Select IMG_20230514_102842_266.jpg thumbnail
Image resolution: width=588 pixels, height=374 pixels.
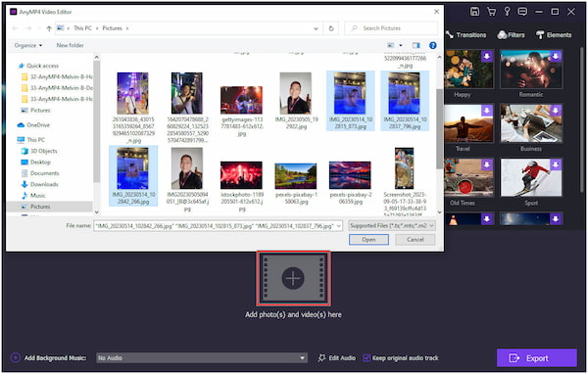tap(132, 168)
